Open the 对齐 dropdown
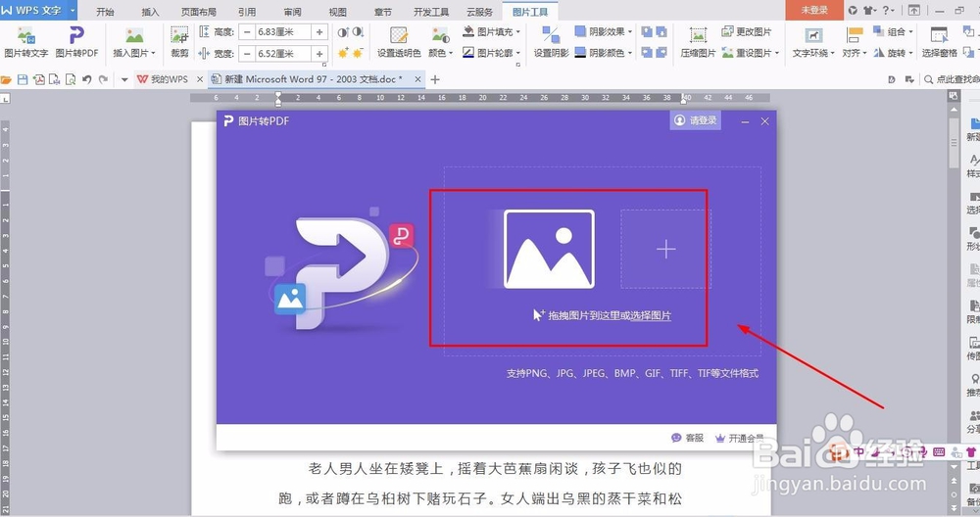The image size is (980, 517). pyautogui.click(x=854, y=42)
